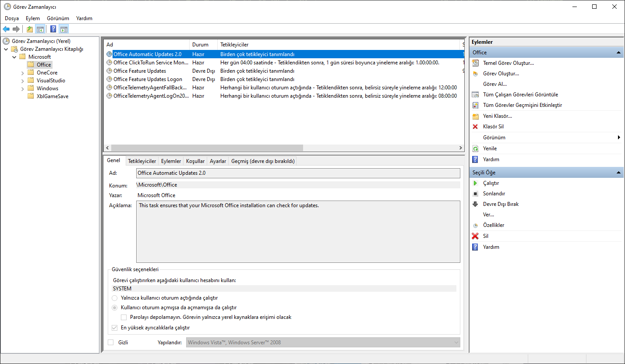This screenshot has height=364, width=625.
Task: Expand the VisualStudio folder node
Action: (22, 81)
